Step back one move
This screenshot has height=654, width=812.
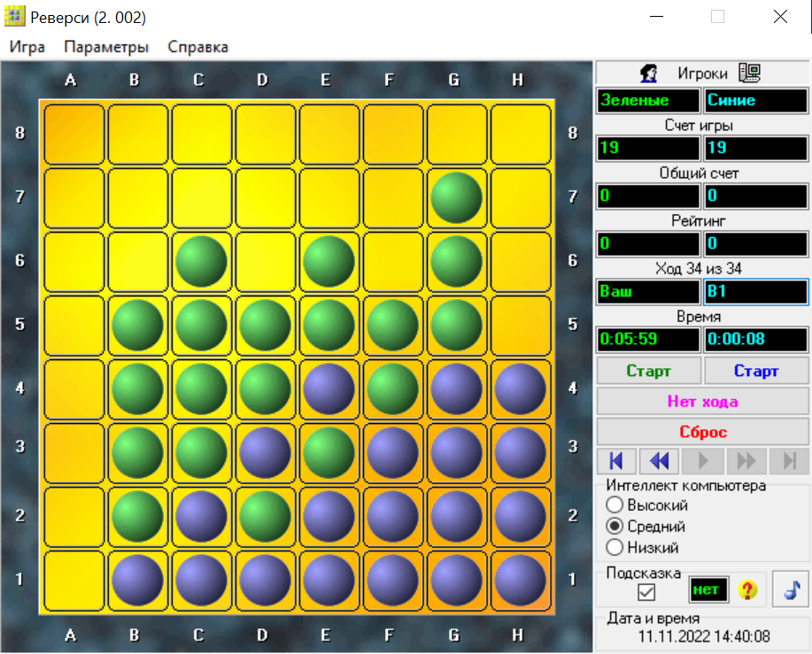(659, 460)
